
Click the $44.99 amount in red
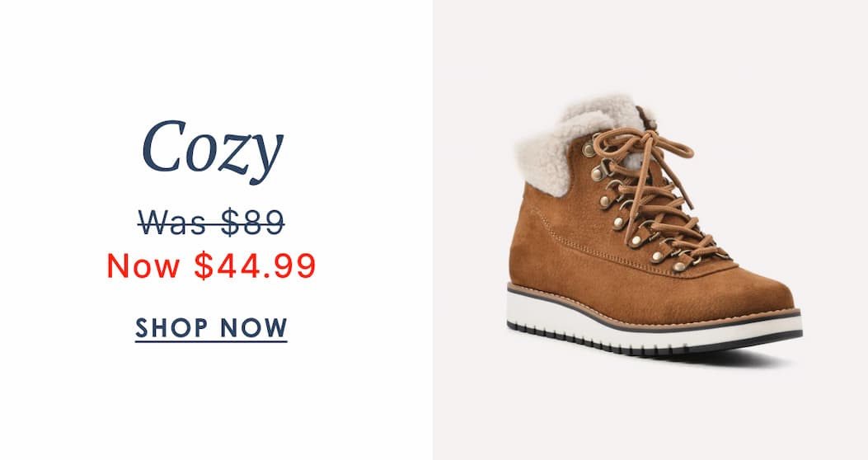pos(255,265)
